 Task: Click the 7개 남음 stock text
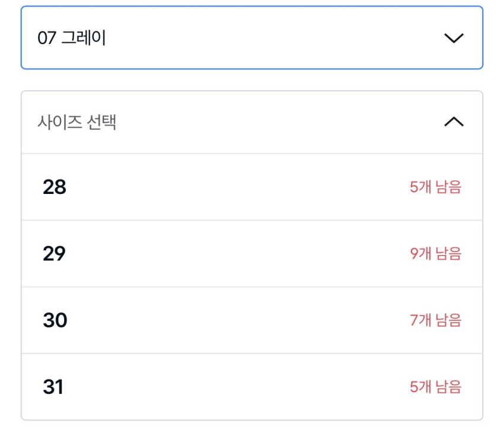(435, 321)
